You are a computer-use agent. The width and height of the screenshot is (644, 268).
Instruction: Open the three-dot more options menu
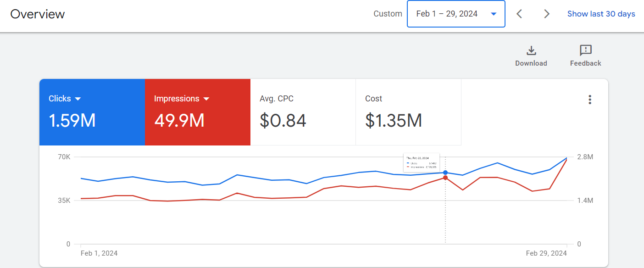click(590, 100)
